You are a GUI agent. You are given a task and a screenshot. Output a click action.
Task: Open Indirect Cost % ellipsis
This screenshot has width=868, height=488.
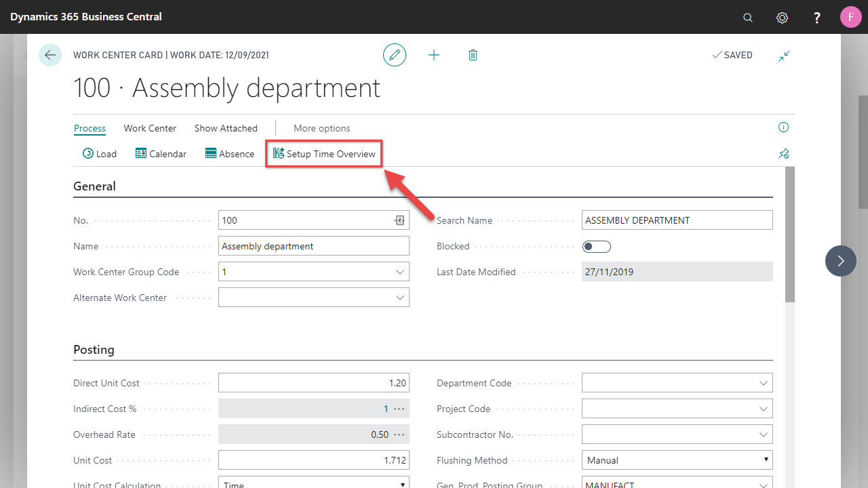[399, 409]
